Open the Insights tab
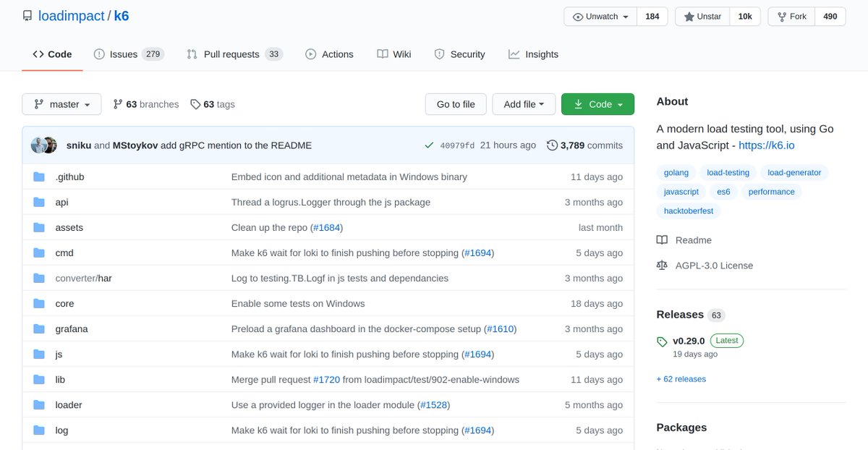Screen dimensions: 868x450 tap(534, 54)
